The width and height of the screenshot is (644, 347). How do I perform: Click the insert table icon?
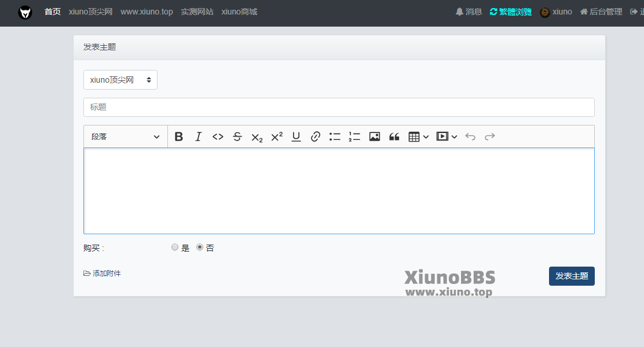click(414, 136)
